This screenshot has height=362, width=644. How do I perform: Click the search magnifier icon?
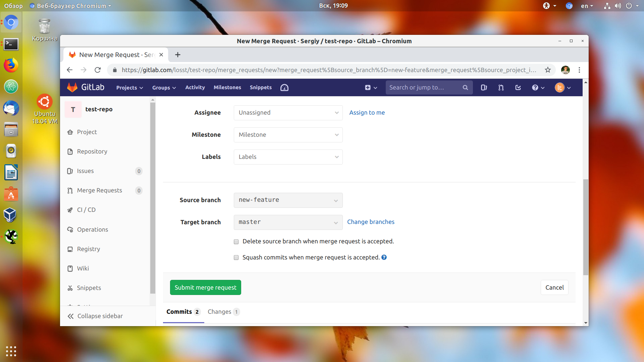pos(465,87)
